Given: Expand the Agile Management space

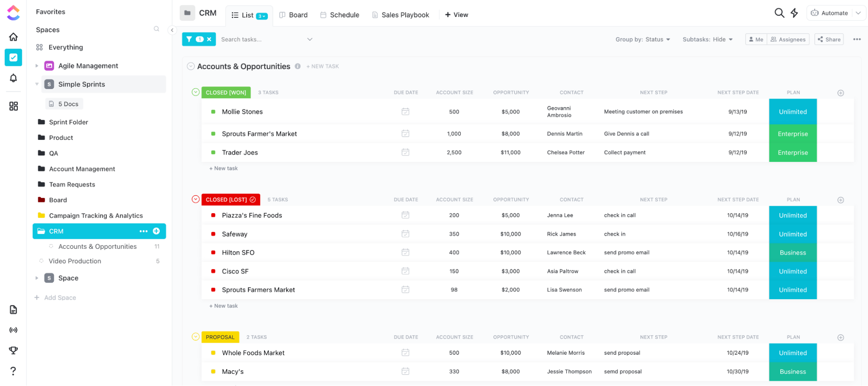Looking at the screenshot, I should (x=37, y=66).
